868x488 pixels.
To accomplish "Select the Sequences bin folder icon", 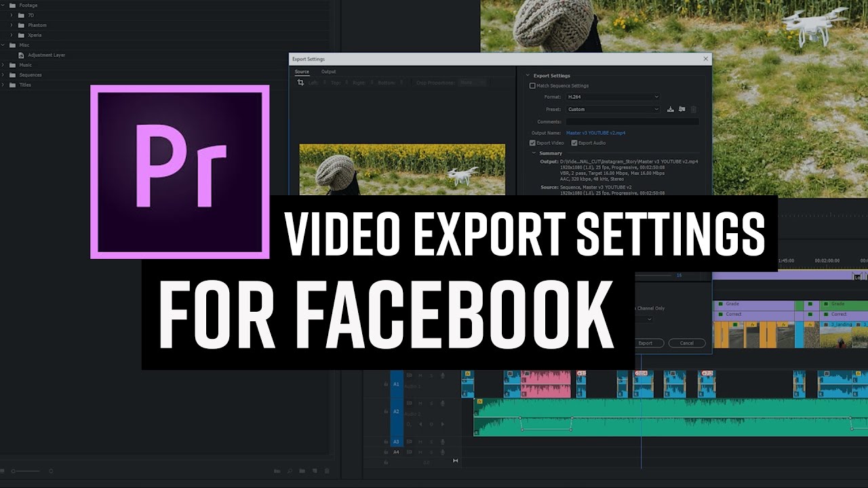I will pyautogui.click(x=12, y=75).
